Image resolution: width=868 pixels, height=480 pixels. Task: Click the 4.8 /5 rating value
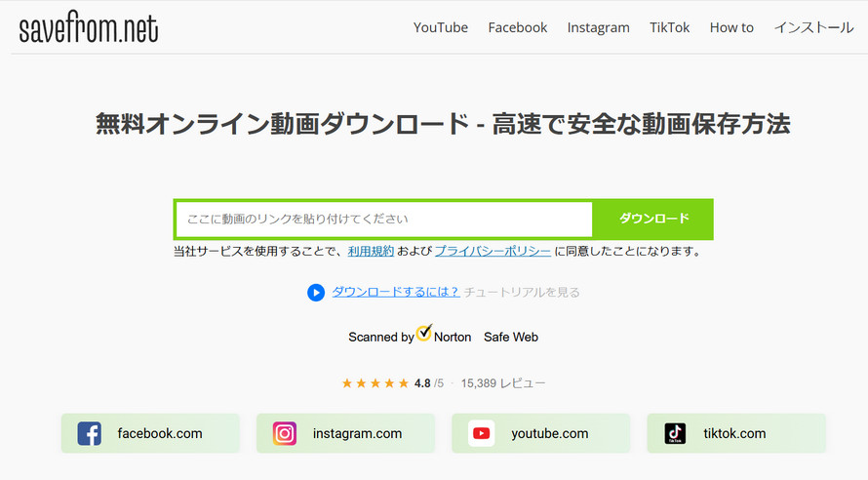429,383
